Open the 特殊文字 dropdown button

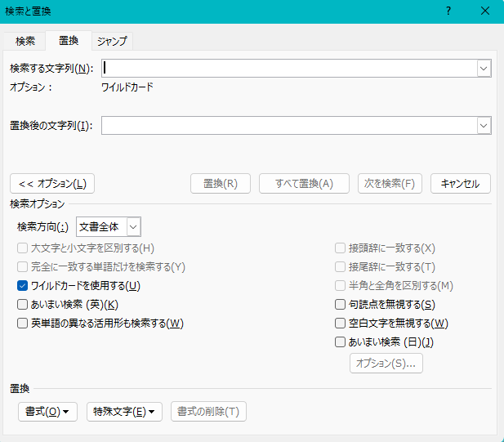[x=124, y=411]
